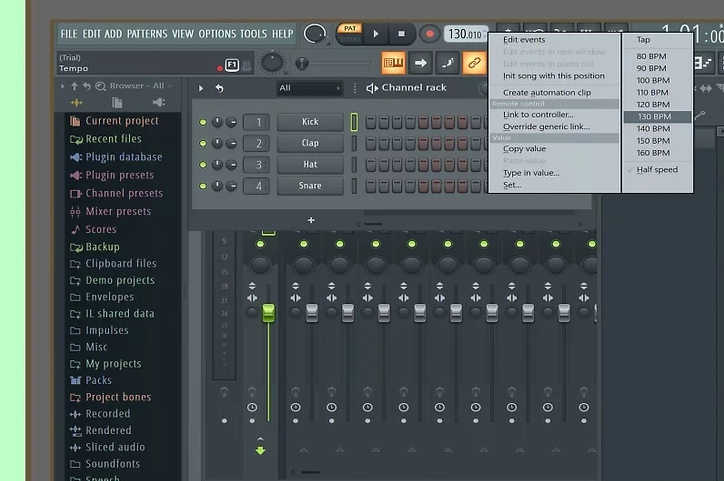Toggle typing keyboard to piano icon
This screenshot has width=724, height=481.
click(x=393, y=63)
